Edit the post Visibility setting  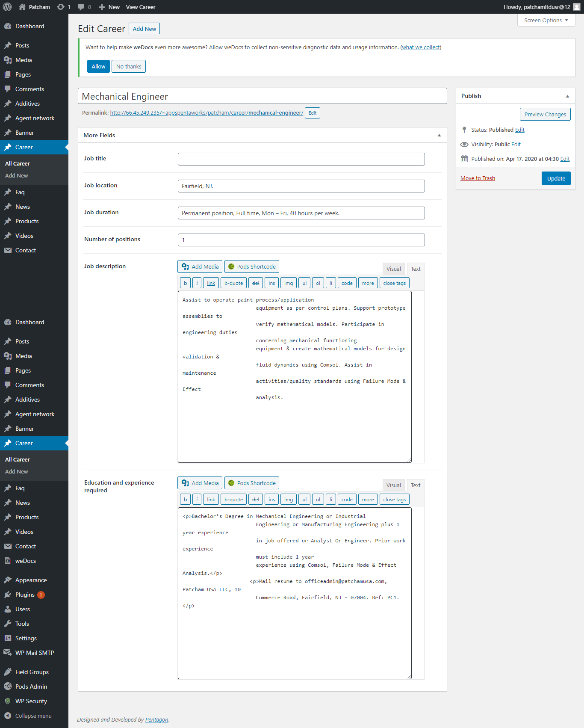point(516,145)
